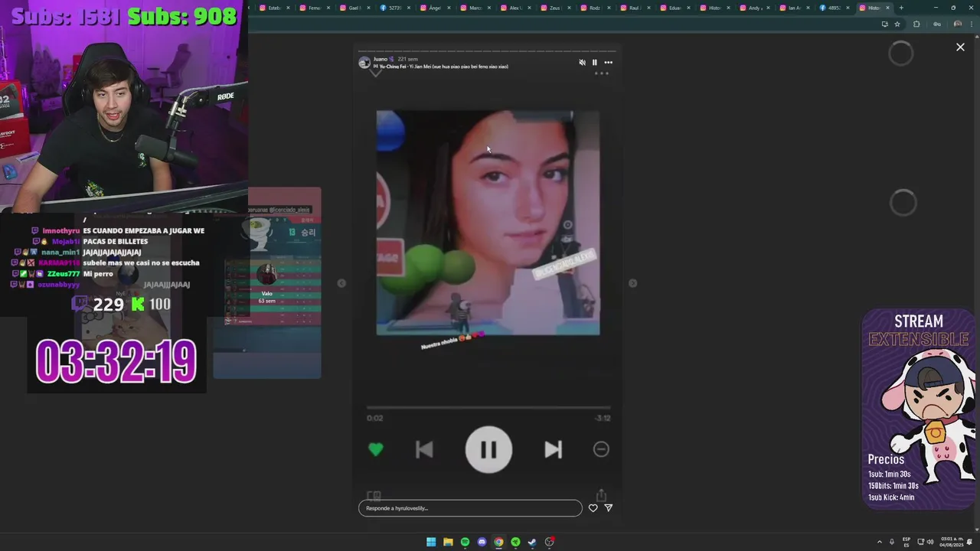Pause the song with the large round button

[x=488, y=449]
